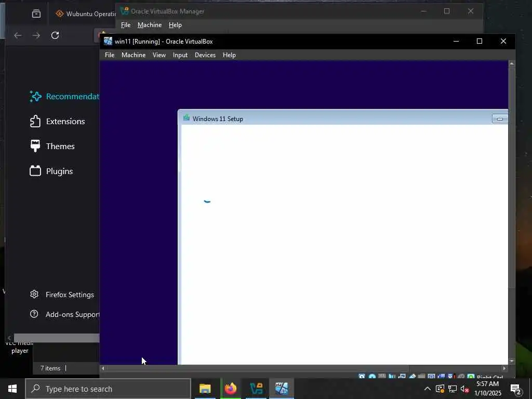Minimize the Windows 11 Setup dialog
The image size is (532, 399).
tap(500, 119)
